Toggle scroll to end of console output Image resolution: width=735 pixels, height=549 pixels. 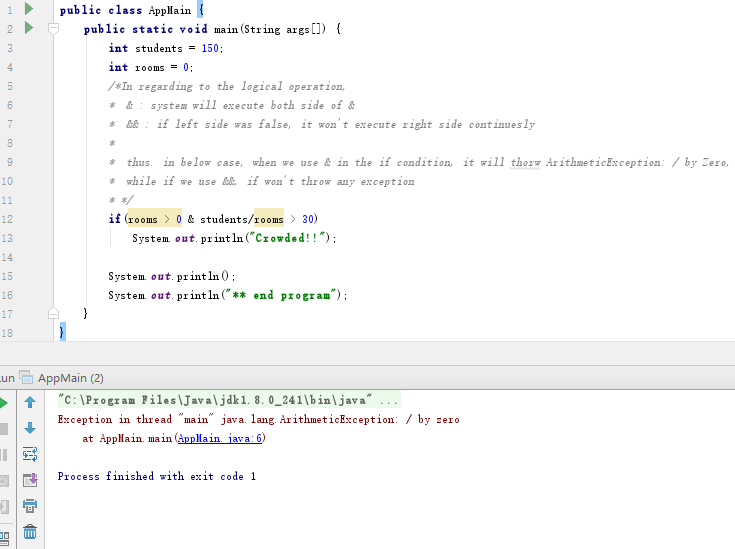[x=30, y=480]
